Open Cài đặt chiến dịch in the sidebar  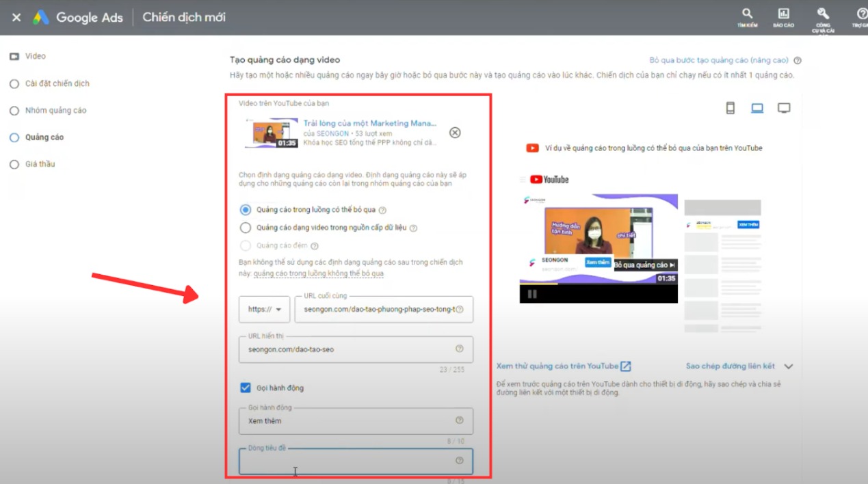(51, 83)
